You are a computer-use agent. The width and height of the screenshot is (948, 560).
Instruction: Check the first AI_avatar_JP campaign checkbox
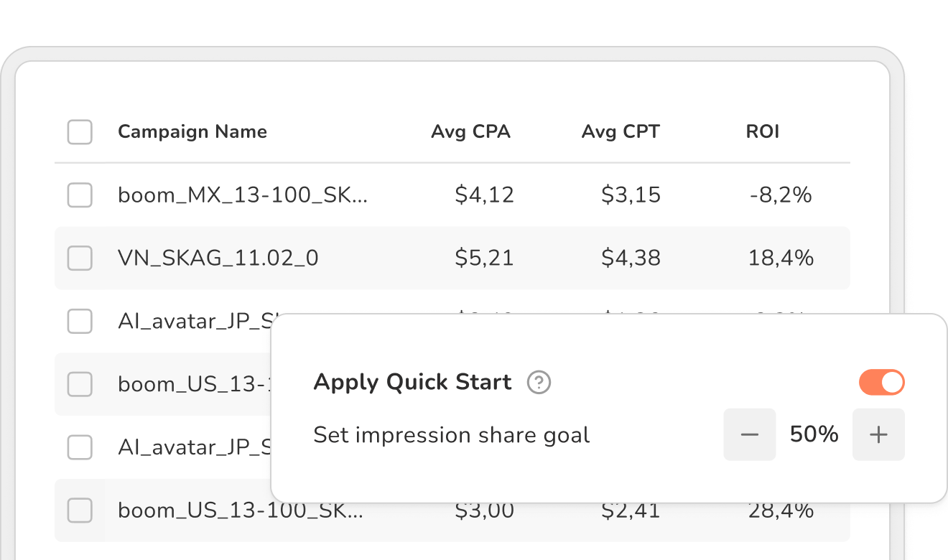click(x=80, y=321)
